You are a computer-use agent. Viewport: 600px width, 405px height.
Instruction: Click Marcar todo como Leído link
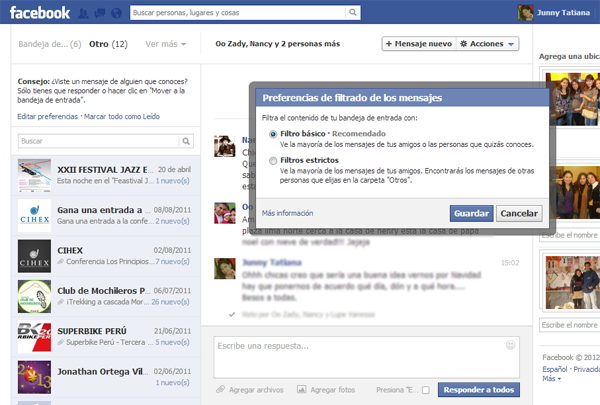pyautogui.click(x=122, y=116)
